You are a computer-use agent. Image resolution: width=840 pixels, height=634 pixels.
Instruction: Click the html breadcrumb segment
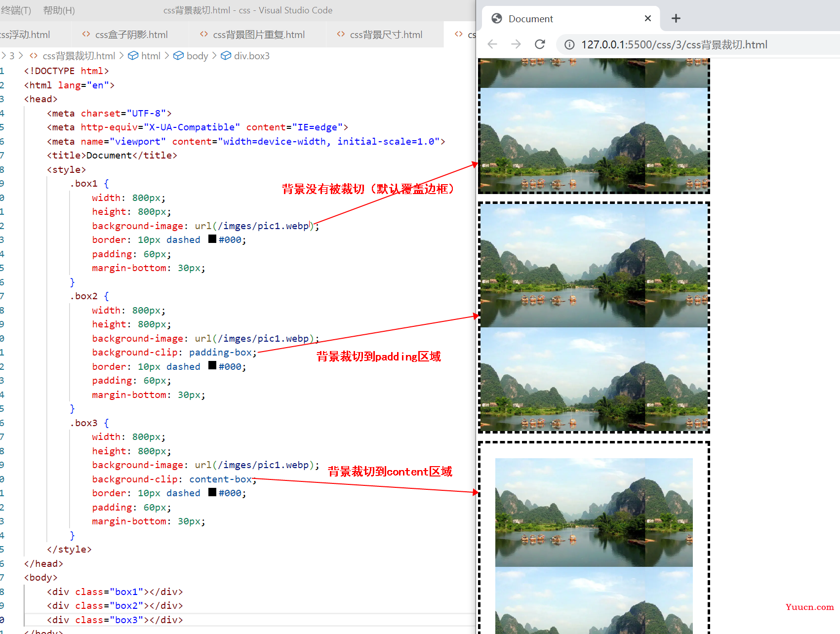[151, 56]
